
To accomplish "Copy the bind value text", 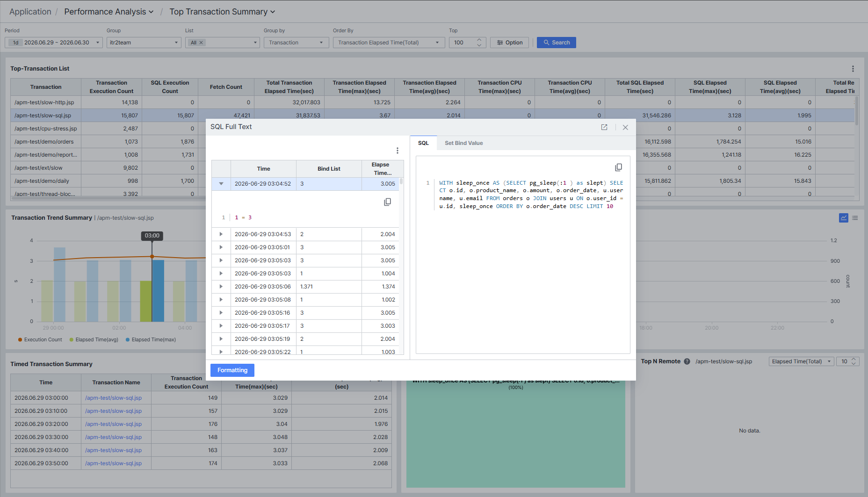I will [387, 202].
